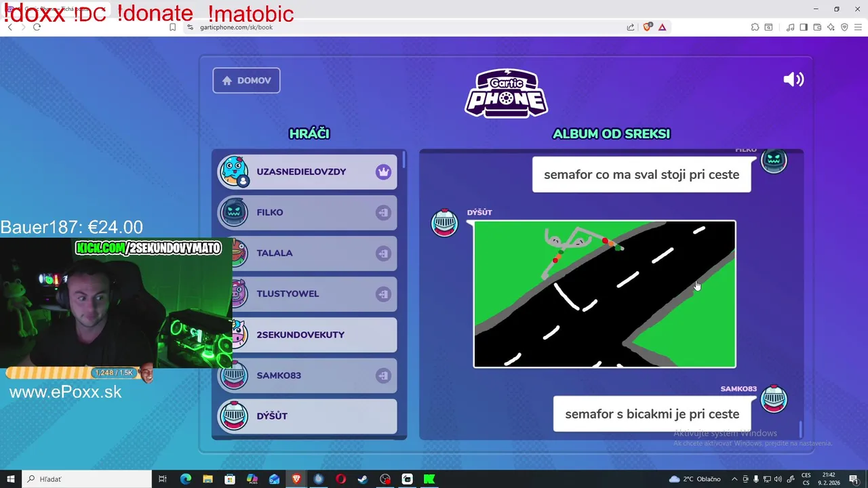The width and height of the screenshot is (868, 488).
Task: Click SAMKO83's avatar in the album
Action: coord(774,399)
